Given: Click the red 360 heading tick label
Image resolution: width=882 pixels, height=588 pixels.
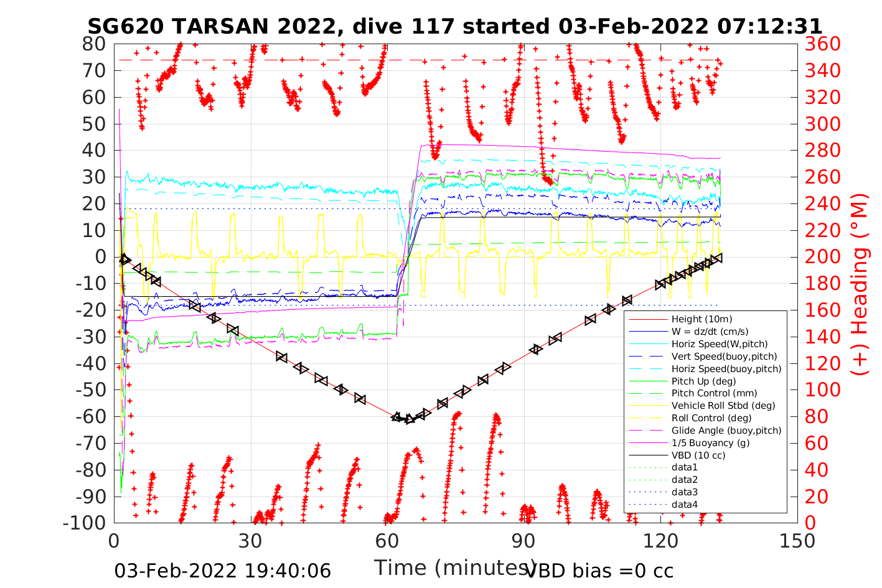Looking at the screenshot, I should pyautogui.click(x=822, y=44).
